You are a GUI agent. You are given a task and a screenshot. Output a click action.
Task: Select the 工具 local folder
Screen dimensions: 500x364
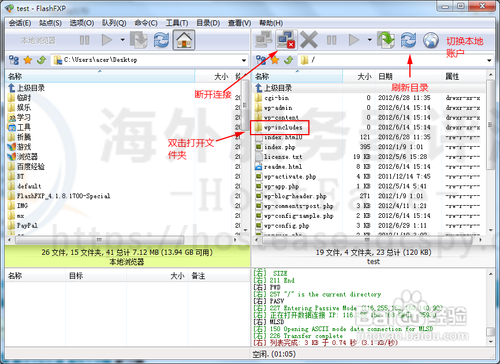coord(19,127)
